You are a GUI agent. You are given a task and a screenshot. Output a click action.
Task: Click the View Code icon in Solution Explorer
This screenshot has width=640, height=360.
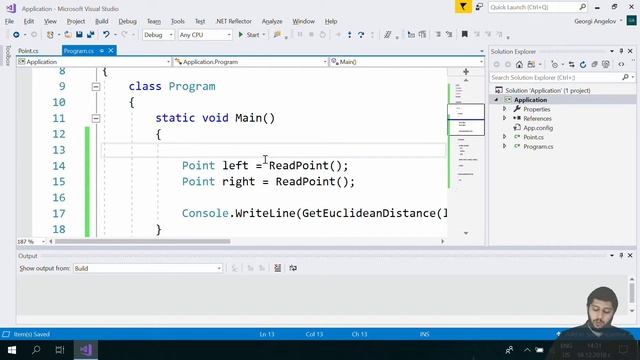click(621, 64)
